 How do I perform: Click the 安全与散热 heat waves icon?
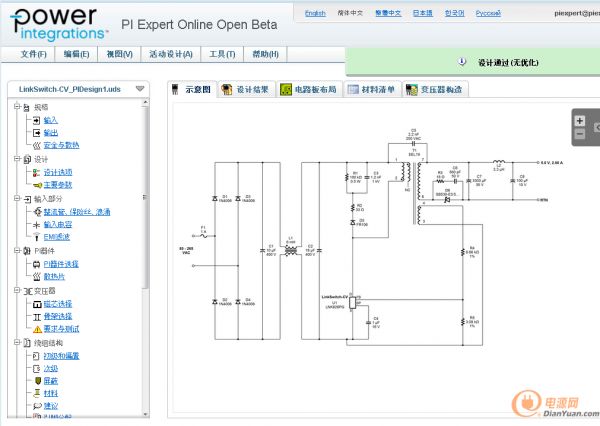36,145
